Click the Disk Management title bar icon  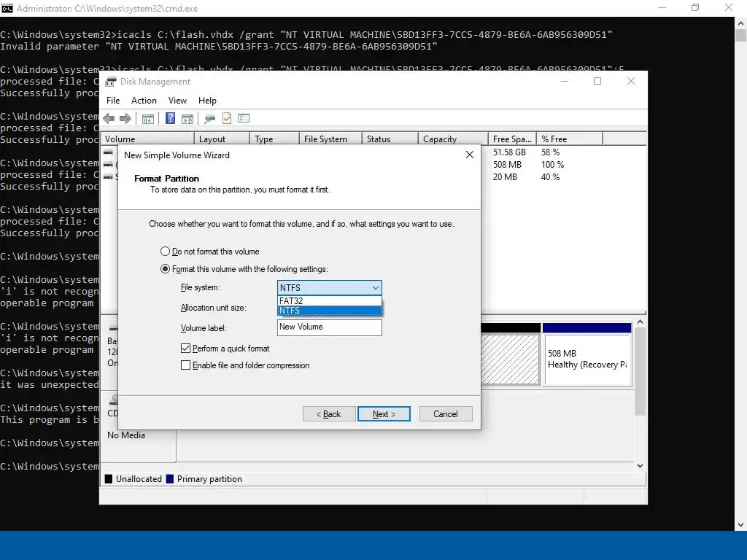[x=111, y=82]
